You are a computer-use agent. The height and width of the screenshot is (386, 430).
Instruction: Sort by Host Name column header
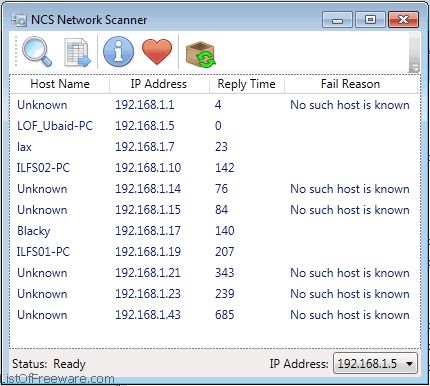[x=60, y=84]
